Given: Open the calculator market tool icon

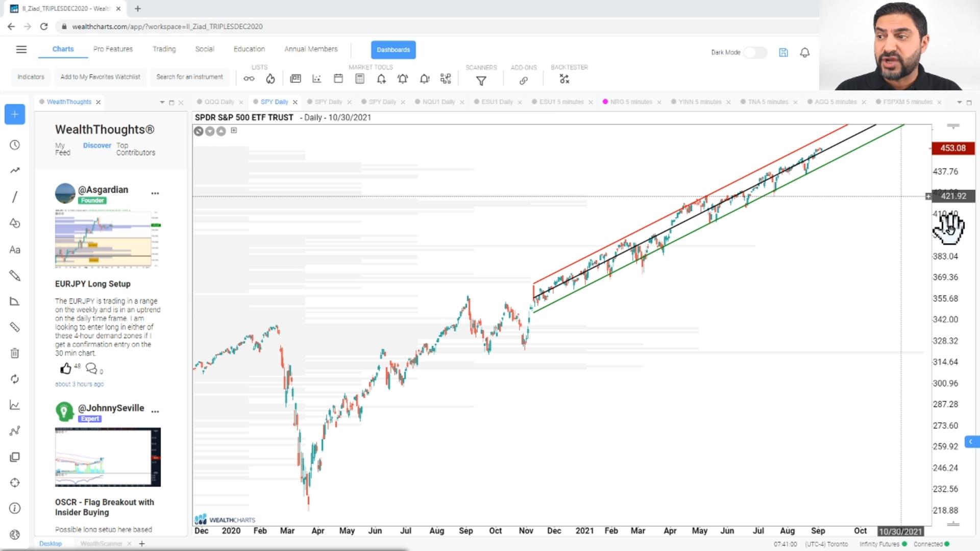Looking at the screenshot, I should coord(359,79).
